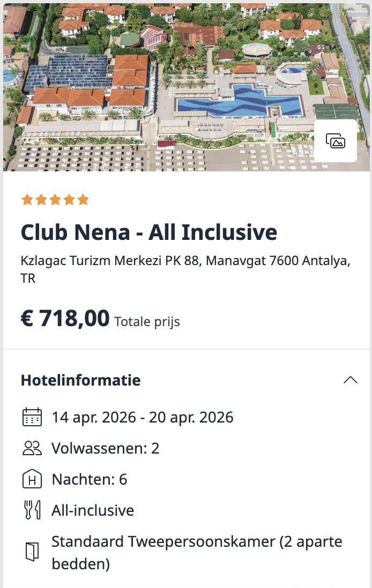The width and height of the screenshot is (372, 588).
Task: Open the photo gallery icon on hotel image
Action: pos(336,141)
